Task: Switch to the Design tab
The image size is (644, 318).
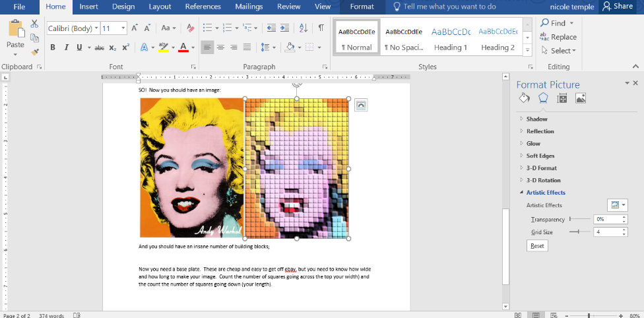Action: (123, 7)
